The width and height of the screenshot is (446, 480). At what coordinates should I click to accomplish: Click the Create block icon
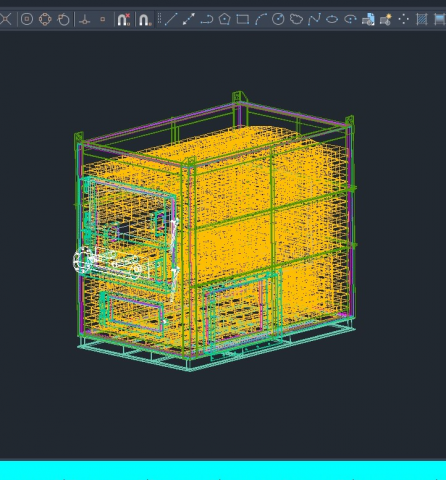(386, 19)
